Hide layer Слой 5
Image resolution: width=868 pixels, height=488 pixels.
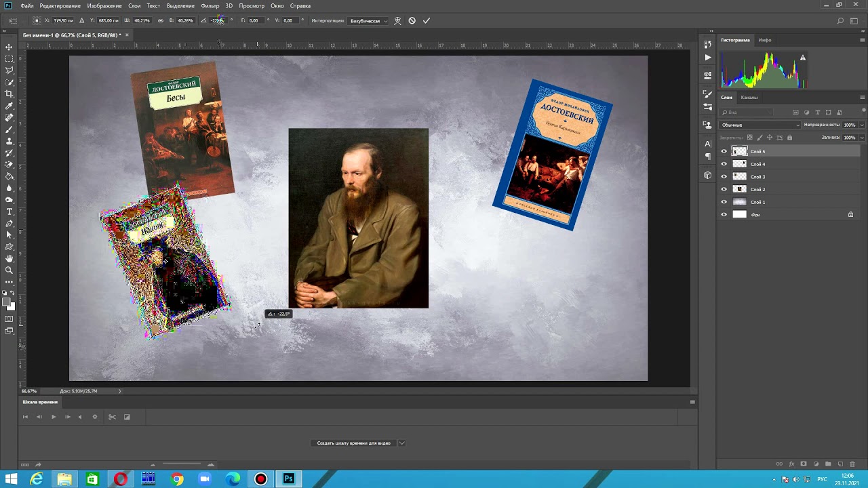click(724, 151)
